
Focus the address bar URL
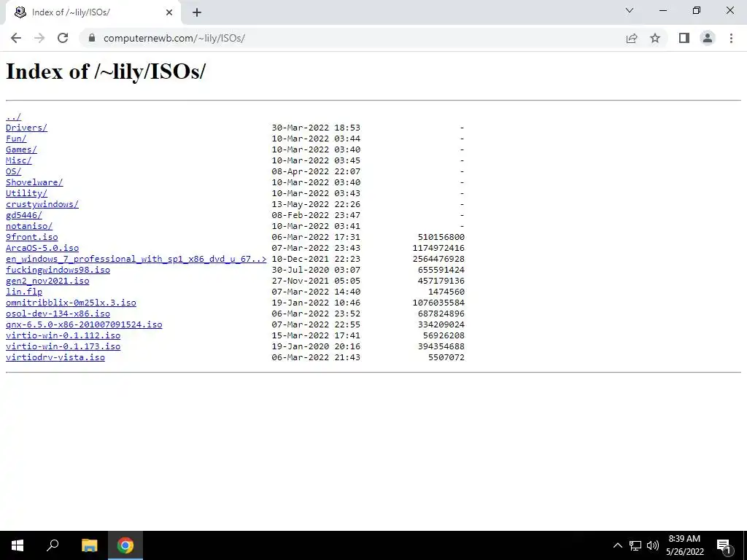pyautogui.click(x=174, y=38)
